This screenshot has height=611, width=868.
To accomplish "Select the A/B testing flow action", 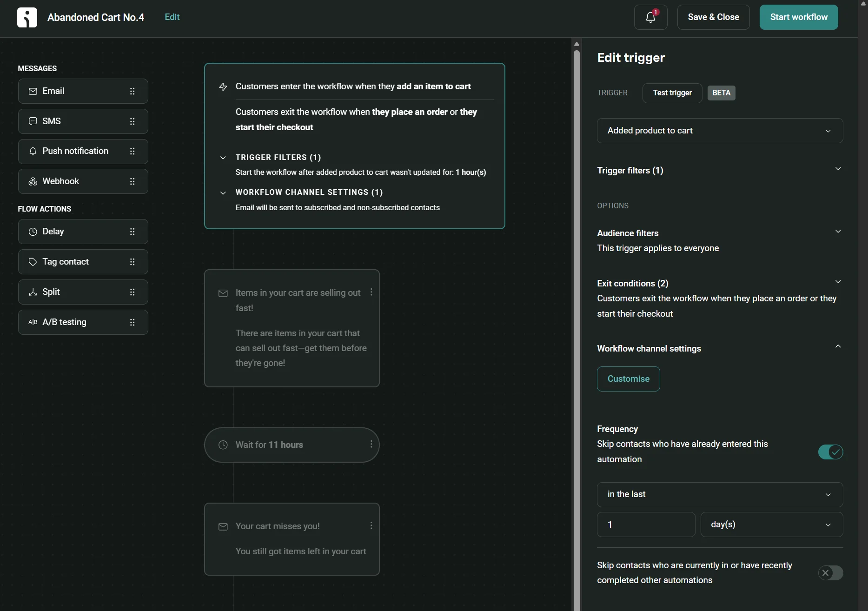I will pos(83,322).
